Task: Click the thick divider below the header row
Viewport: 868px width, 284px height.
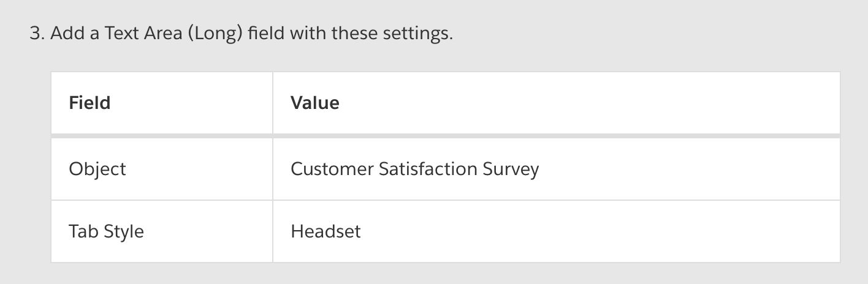Action: [x=445, y=135]
